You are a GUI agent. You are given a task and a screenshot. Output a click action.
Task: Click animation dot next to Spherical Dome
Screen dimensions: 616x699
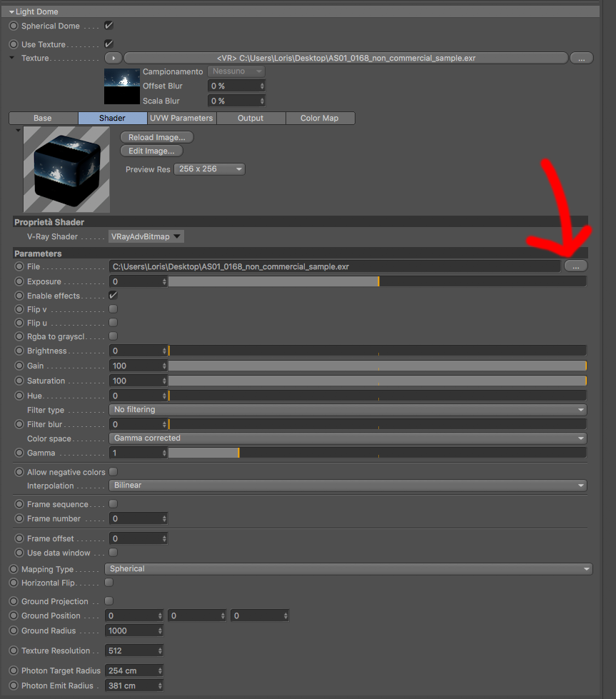pos(14,26)
